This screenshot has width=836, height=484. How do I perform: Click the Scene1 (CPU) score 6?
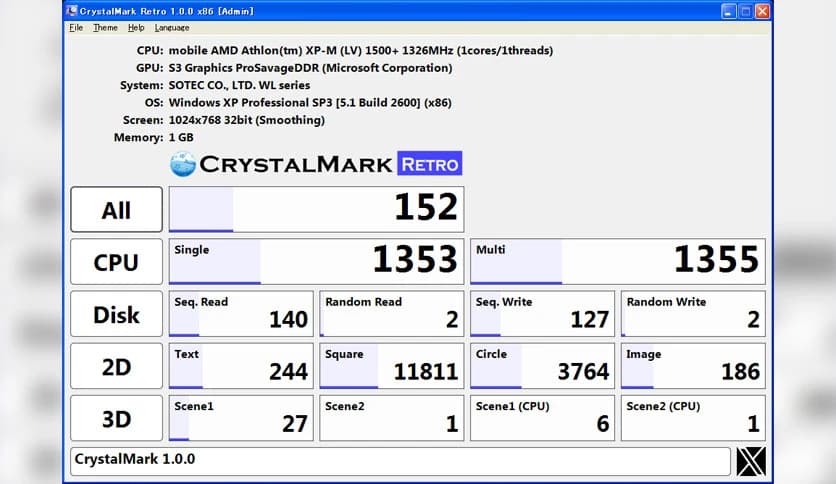pyautogui.click(x=542, y=418)
